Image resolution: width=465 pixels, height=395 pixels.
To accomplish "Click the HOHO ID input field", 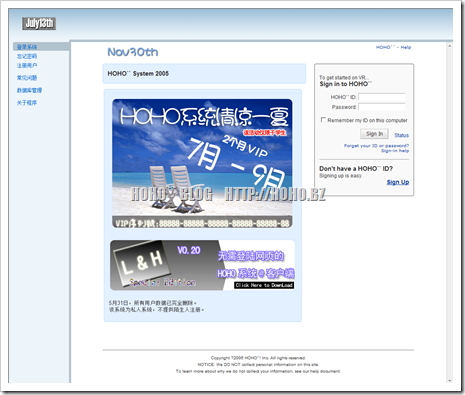I will point(382,97).
